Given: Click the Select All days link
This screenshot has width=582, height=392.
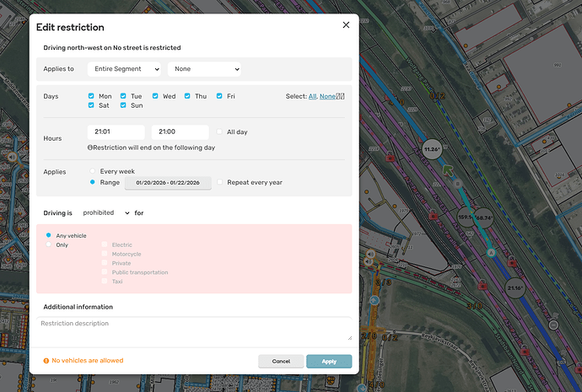Looking at the screenshot, I should pyautogui.click(x=312, y=96).
